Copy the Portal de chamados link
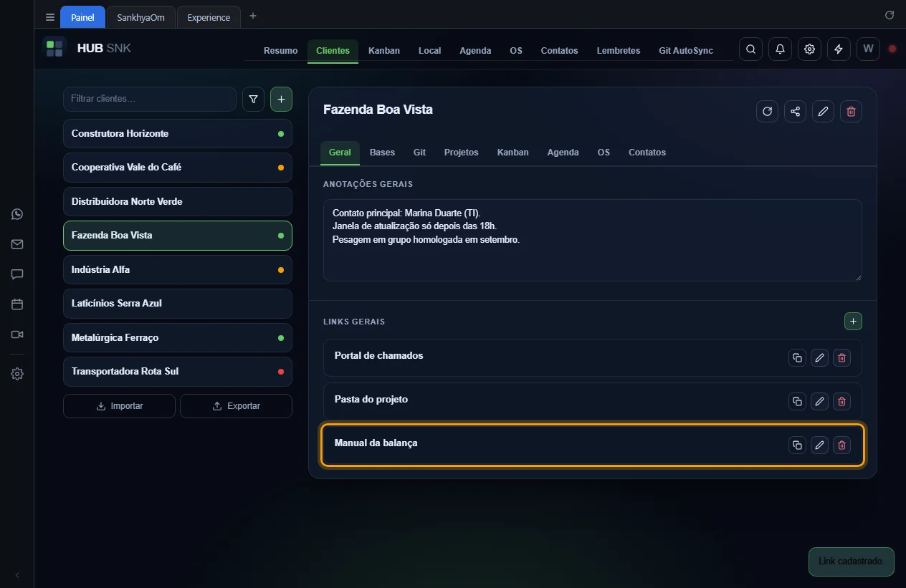 click(x=797, y=357)
